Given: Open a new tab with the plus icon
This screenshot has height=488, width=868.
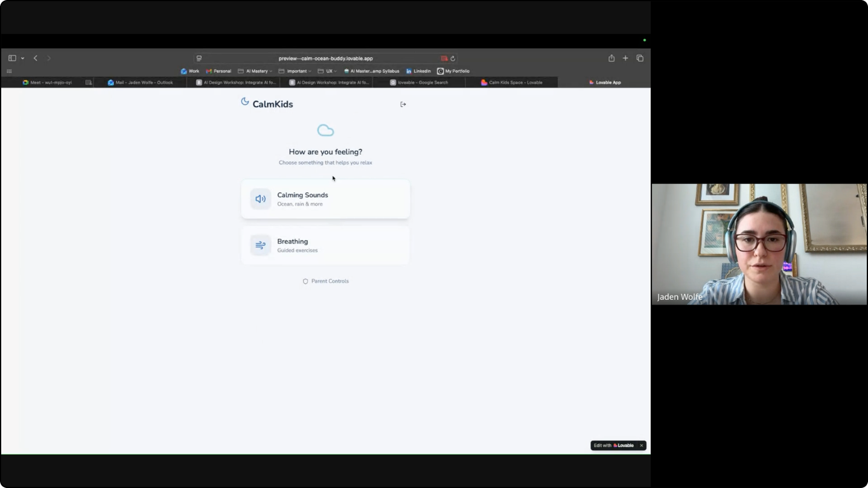Looking at the screenshot, I should (x=625, y=59).
